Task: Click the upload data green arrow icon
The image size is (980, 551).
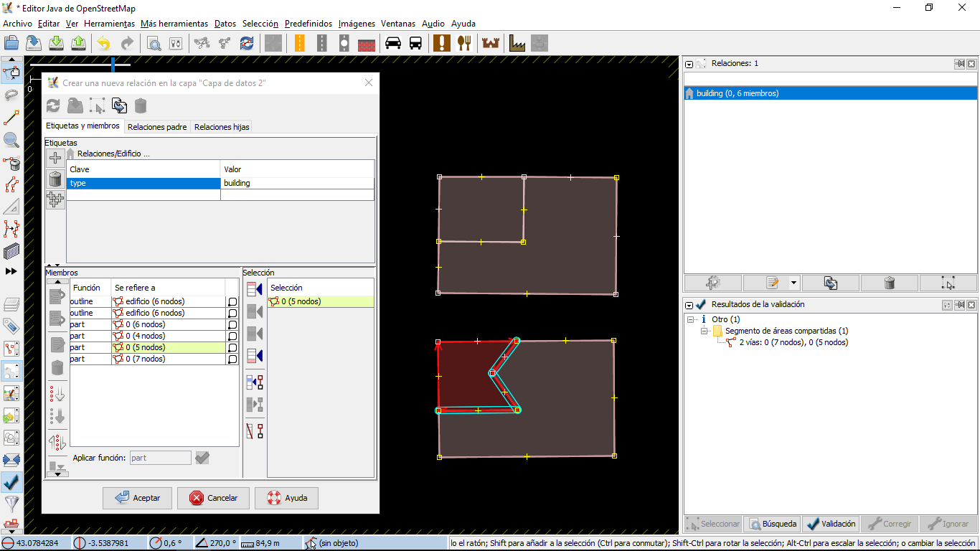Action: (x=79, y=44)
